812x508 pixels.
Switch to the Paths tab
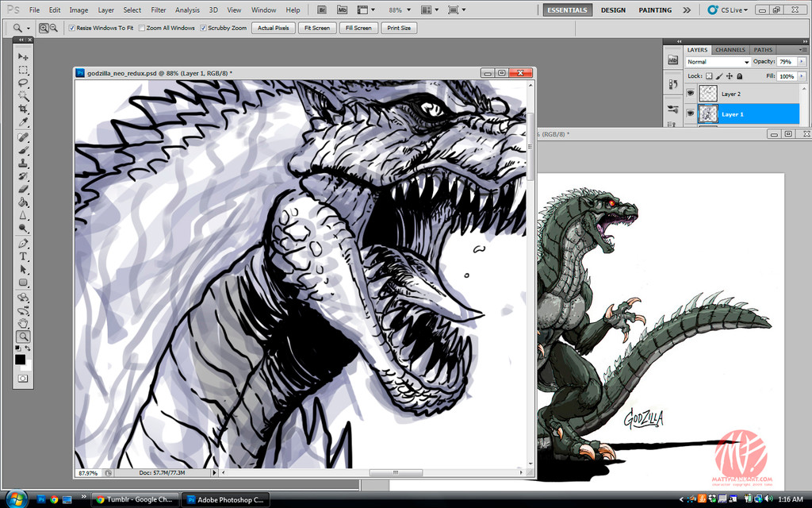[763, 50]
